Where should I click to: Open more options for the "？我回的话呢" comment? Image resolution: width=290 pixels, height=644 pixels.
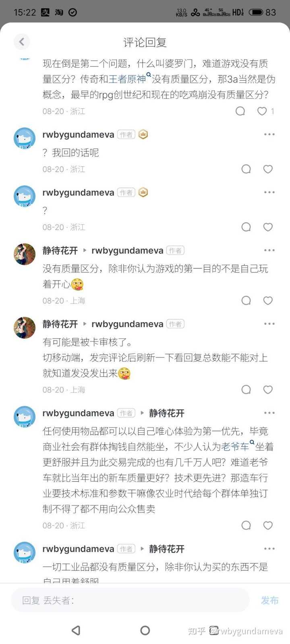point(269,134)
